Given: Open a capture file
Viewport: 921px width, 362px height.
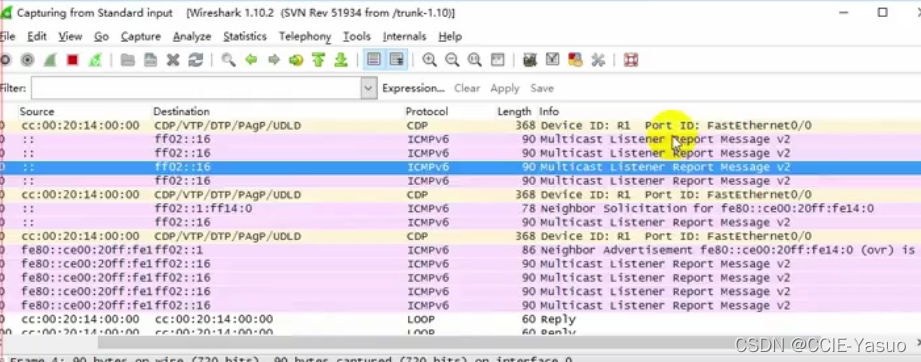Looking at the screenshot, I should 127,60.
